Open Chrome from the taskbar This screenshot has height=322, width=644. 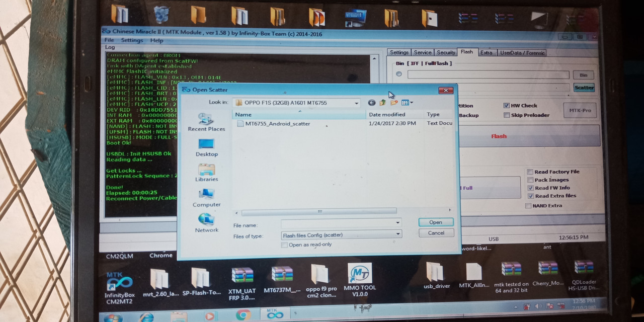click(x=244, y=315)
